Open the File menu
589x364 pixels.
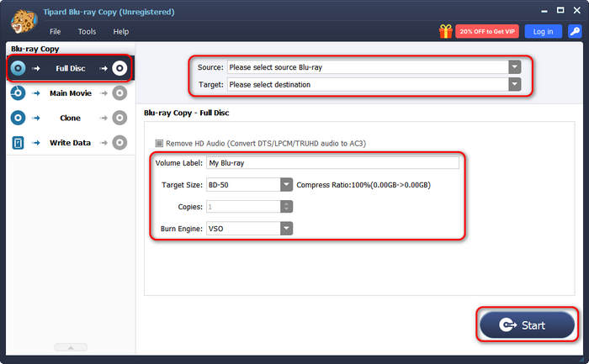(x=56, y=31)
